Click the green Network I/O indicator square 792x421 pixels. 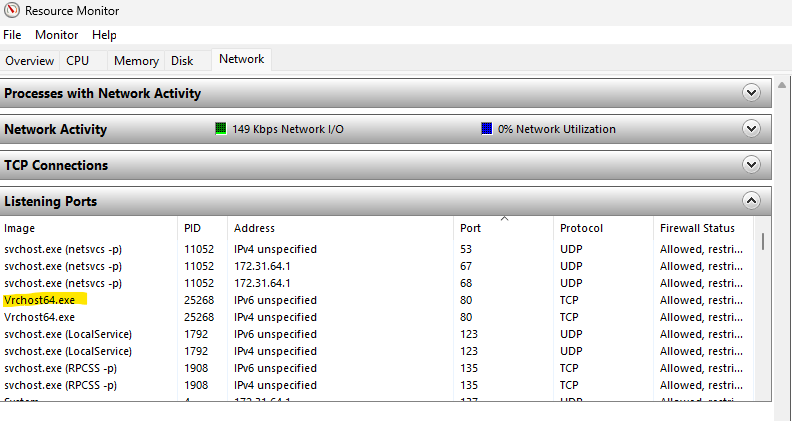coord(222,129)
